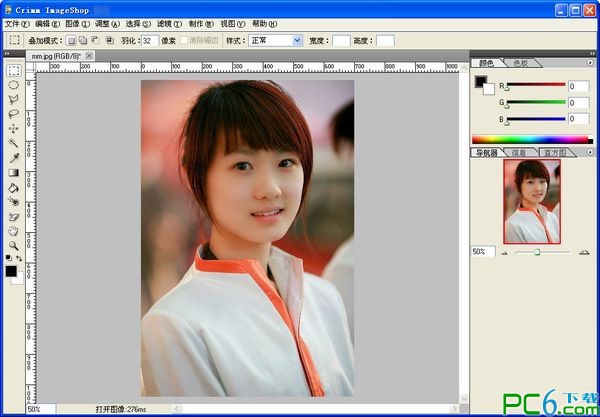
Task: Switch to the 导航器 navigator tab
Action: 486,153
